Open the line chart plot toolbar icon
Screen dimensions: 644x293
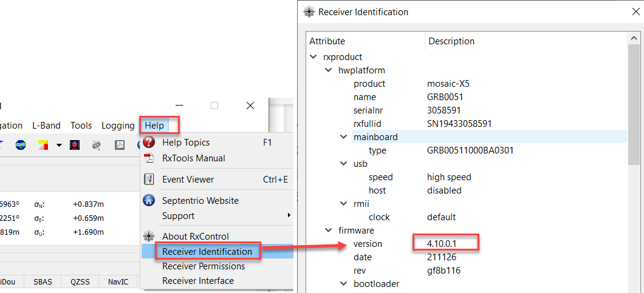coord(120,144)
